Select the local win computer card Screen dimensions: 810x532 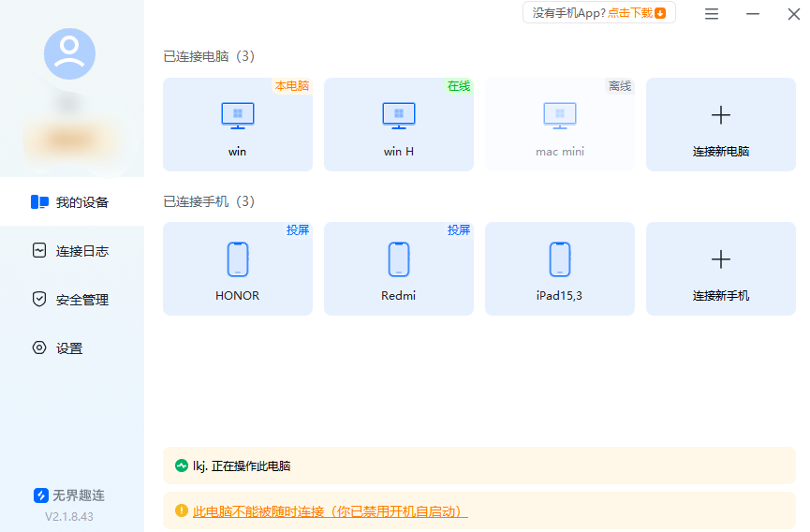tap(237, 126)
